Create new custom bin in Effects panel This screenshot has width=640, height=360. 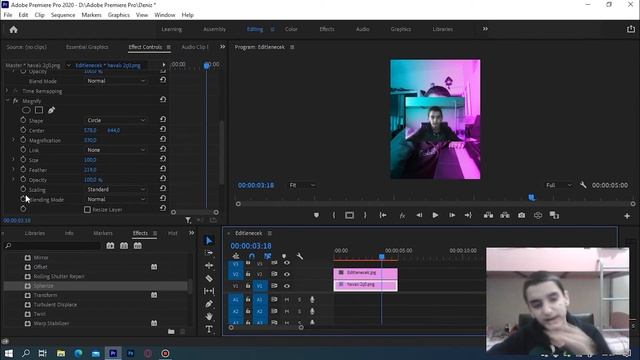click(171, 331)
